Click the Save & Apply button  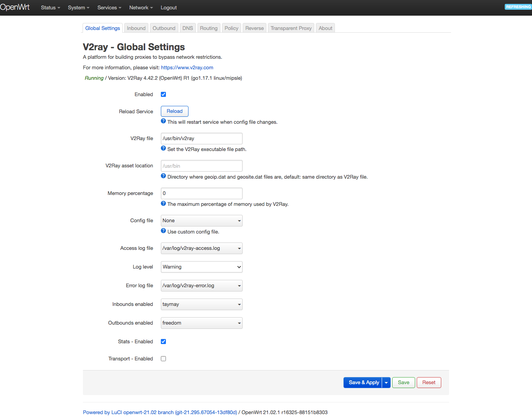[x=363, y=383]
